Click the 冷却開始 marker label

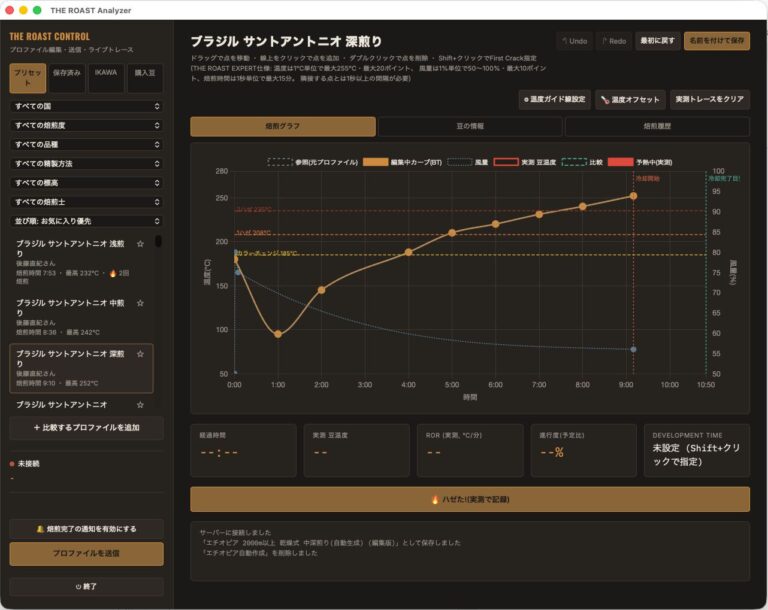pos(648,179)
